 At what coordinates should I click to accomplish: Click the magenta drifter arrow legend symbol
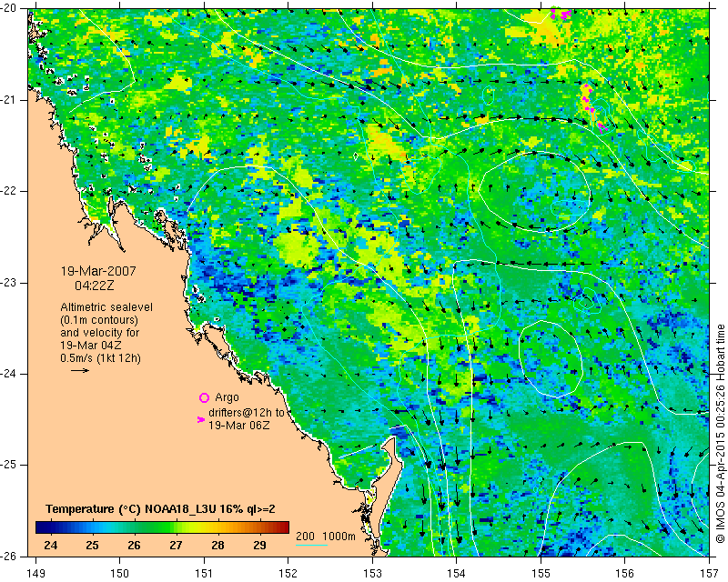click(201, 419)
